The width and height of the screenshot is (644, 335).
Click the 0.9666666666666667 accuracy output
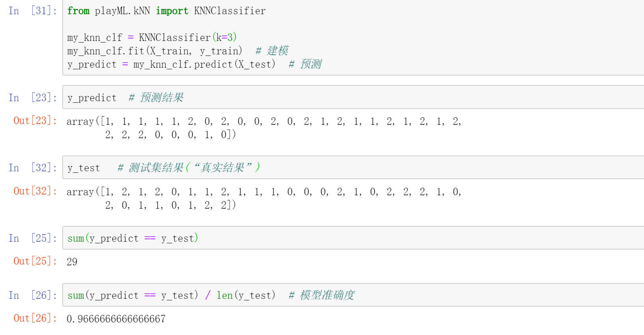pyautogui.click(x=116, y=319)
